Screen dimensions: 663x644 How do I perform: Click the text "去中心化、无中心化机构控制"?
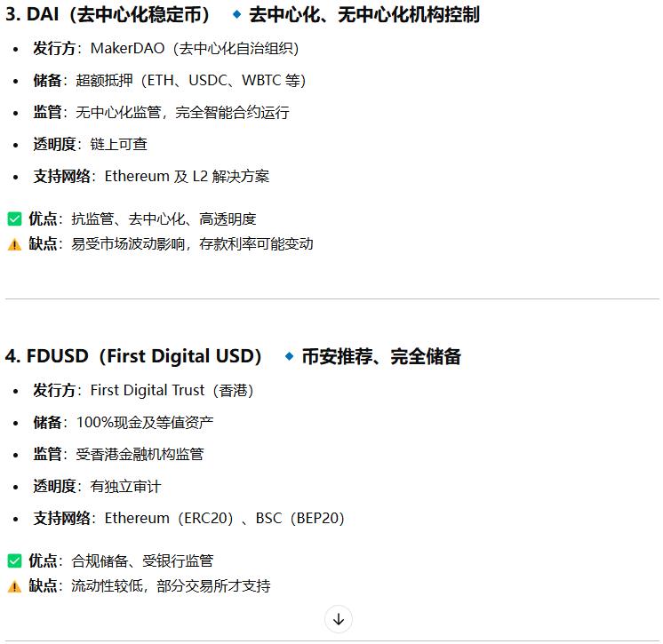click(x=364, y=15)
